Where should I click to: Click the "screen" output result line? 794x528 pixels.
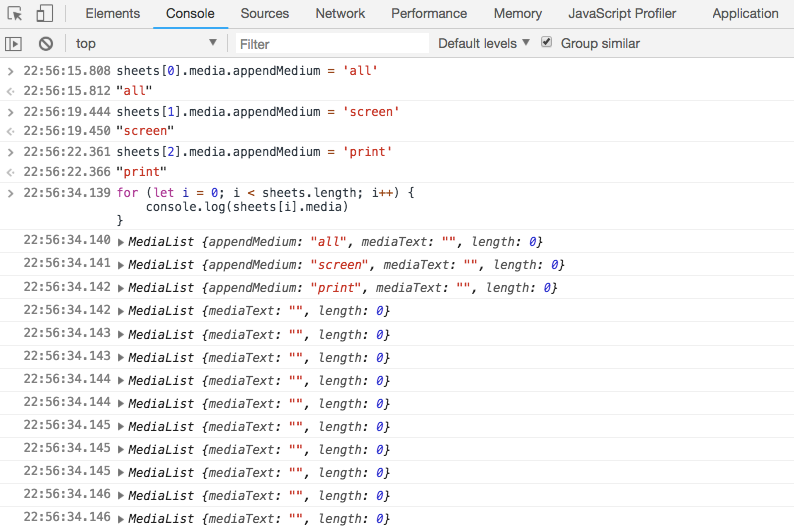(x=145, y=131)
